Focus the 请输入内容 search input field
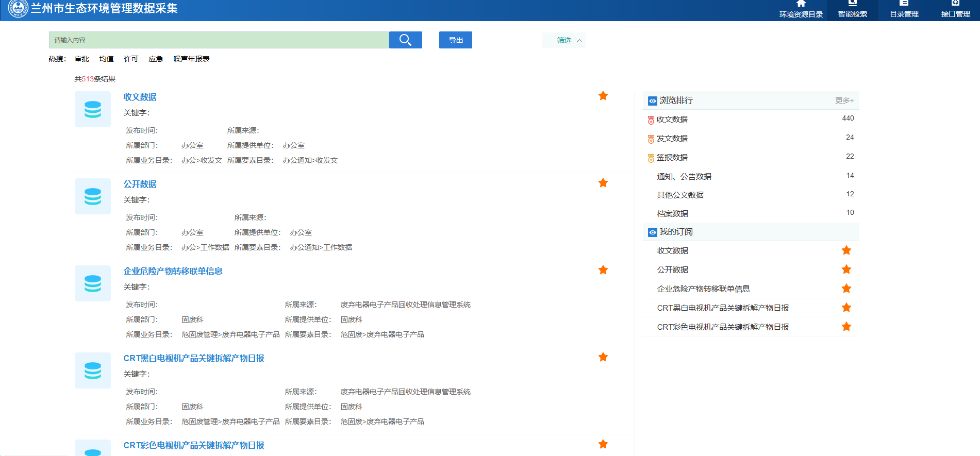This screenshot has width=980, height=456. tap(219, 40)
